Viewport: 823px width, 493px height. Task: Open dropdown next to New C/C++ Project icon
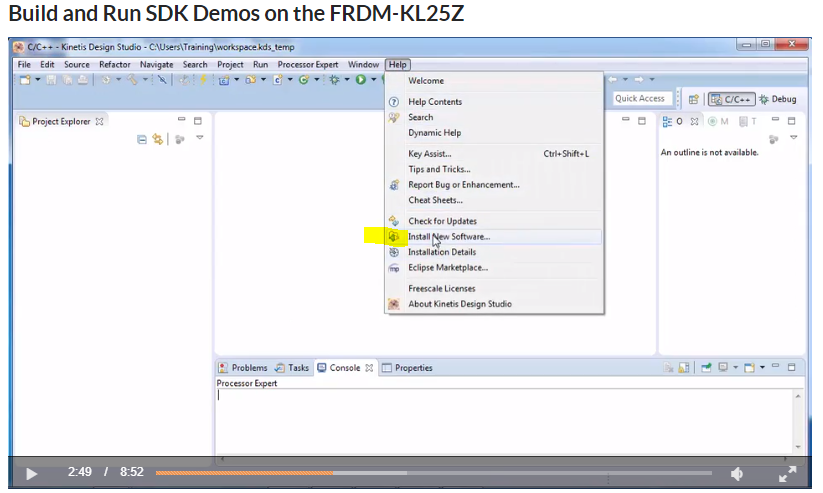click(237, 80)
